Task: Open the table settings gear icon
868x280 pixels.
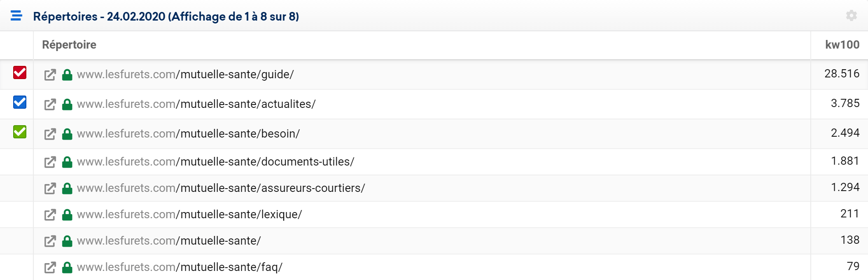Action: 852,16
